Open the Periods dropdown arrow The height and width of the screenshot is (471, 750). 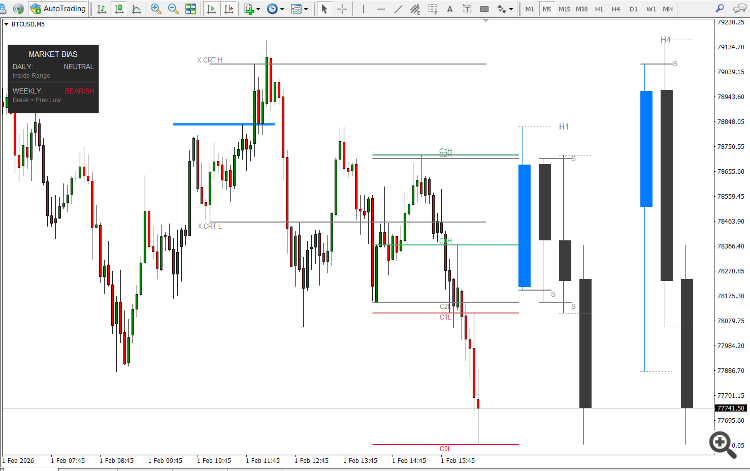point(282,9)
